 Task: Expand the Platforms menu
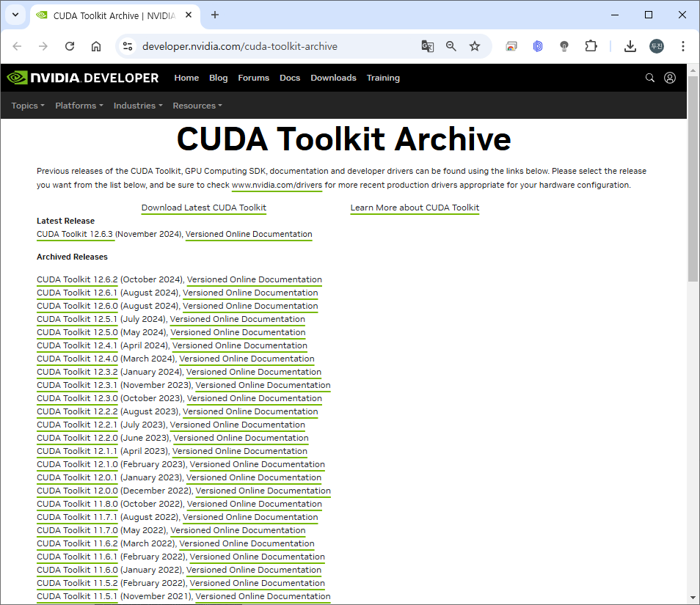[79, 106]
